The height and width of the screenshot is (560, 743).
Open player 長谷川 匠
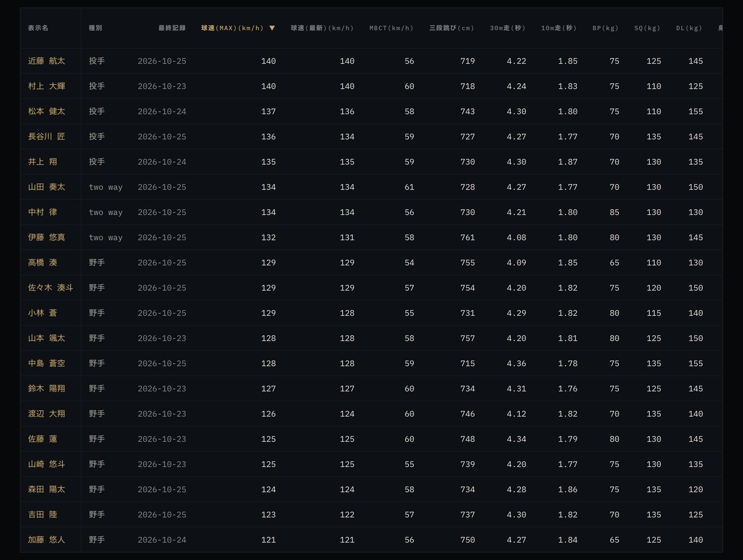click(x=47, y=136)
